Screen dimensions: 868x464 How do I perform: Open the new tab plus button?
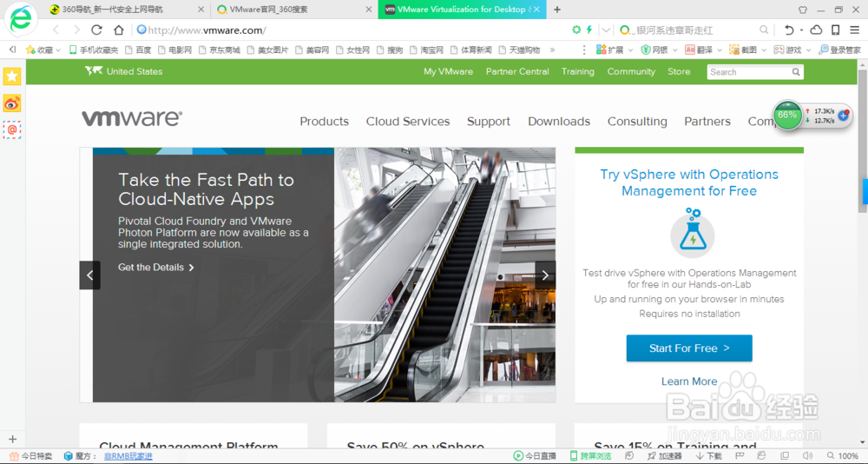pyautogui.click(x=557, y=10)
